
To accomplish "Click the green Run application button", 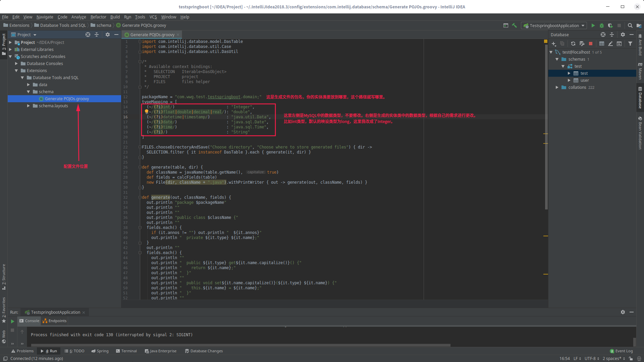I will (x=593, y=25).
